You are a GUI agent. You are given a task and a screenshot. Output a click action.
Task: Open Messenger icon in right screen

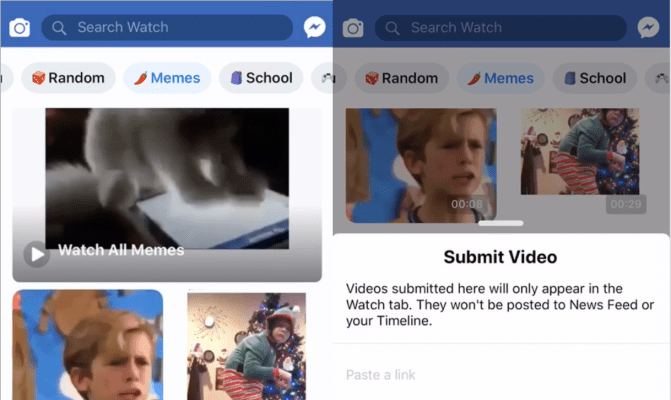(x=648, y=28)
